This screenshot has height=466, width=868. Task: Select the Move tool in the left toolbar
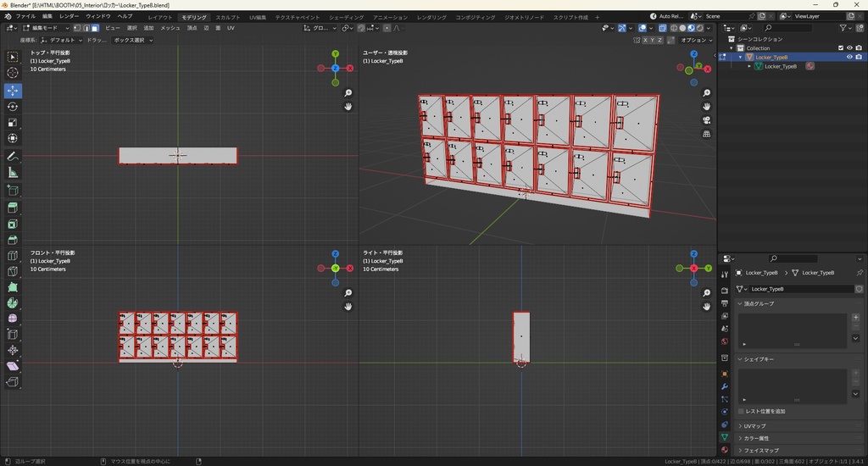[x=13, y=90]
